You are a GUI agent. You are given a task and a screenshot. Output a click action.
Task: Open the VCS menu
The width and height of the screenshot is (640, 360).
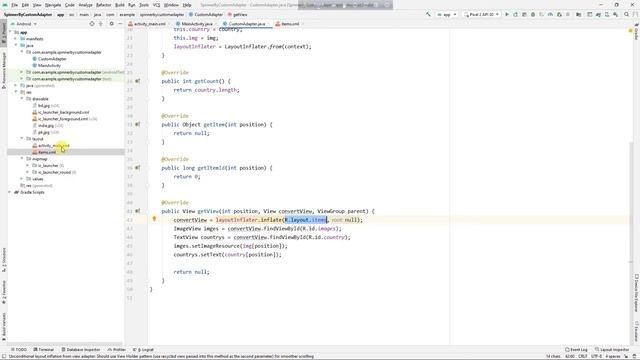pos(156,5)
